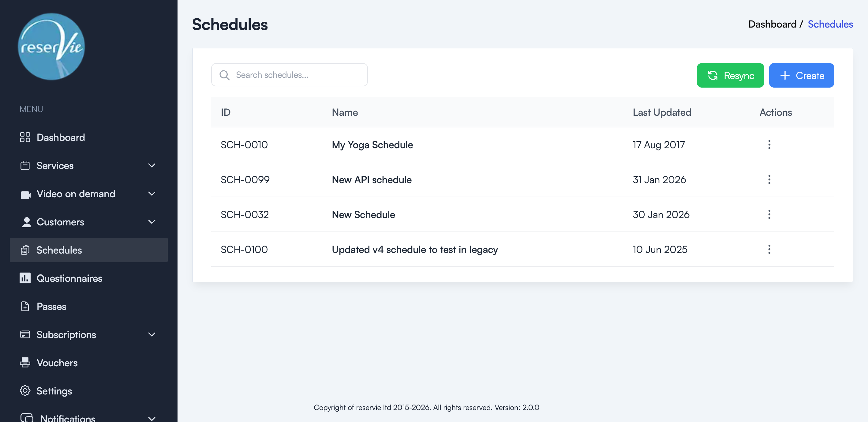This screenshot has width=868, height=422.
Task: Click the Resync button
Action: 730,75
